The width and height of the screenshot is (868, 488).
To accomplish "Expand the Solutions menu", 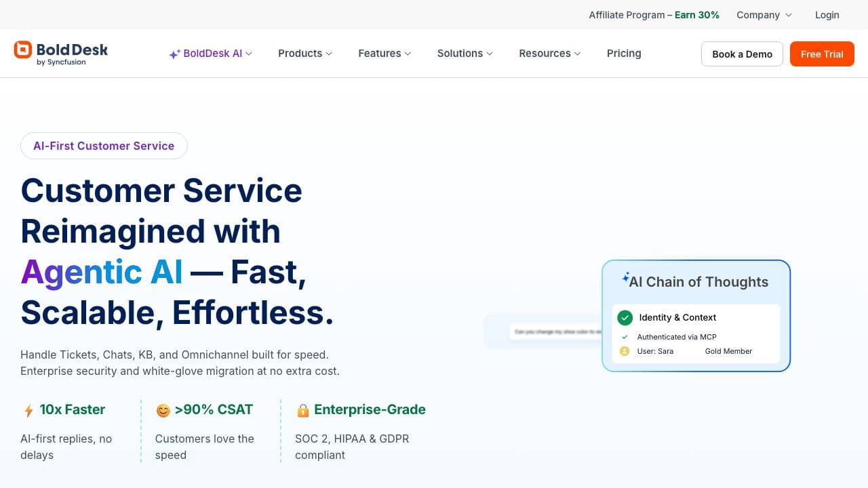I will (465, 54).
